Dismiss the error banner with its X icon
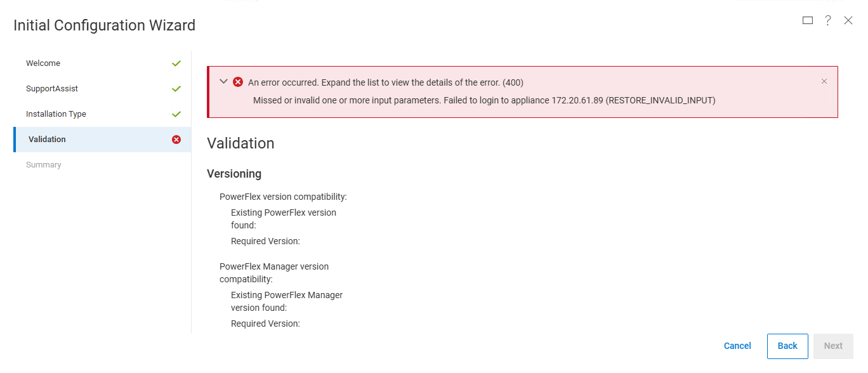Screen dimensions: 868x373 point(824,81)
